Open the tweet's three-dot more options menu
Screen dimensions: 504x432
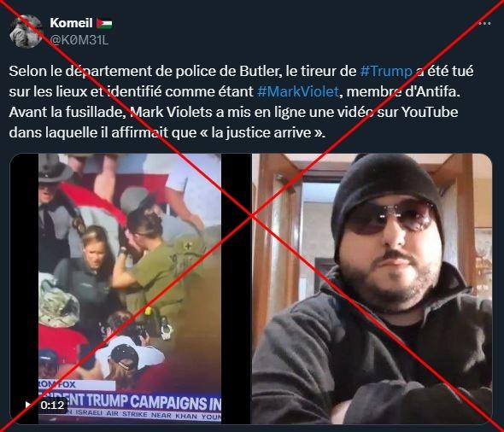click(484, 23)
